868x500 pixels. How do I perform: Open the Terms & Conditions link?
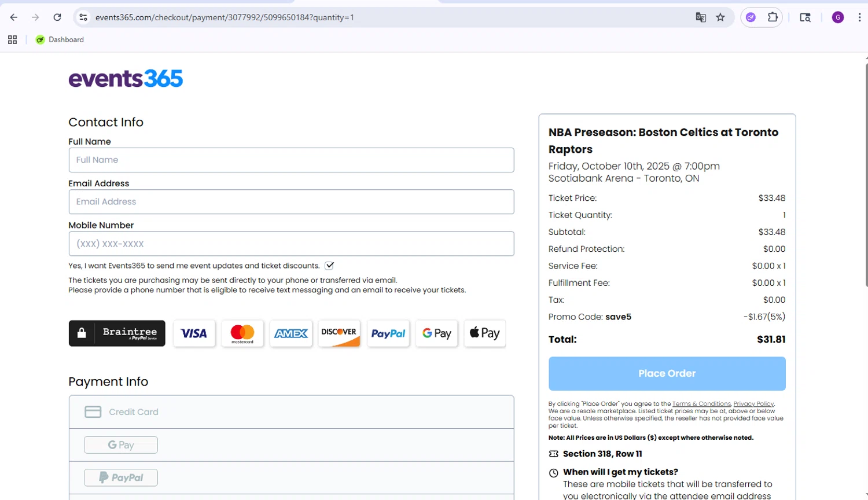click(x=701, y=404)
